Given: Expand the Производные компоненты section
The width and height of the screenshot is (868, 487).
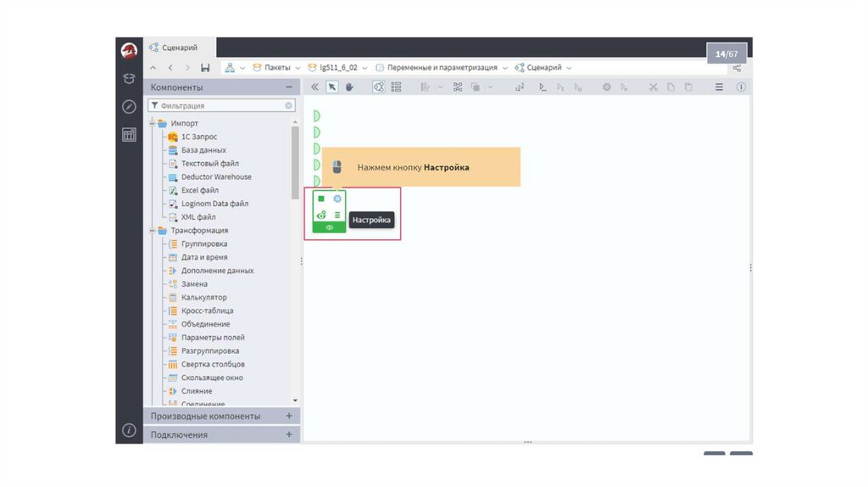Looking at the screenshot, I should click(289, 416).
